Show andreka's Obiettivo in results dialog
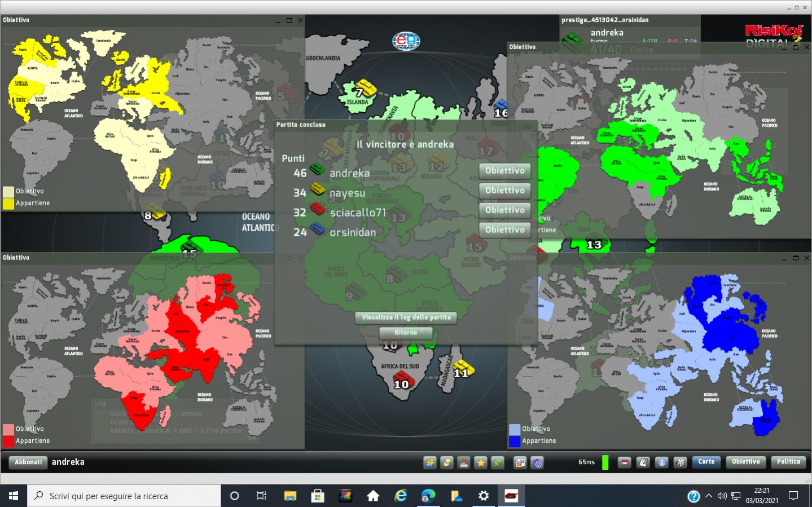This screenshot has width=812, height=507. tap(505, 170)
